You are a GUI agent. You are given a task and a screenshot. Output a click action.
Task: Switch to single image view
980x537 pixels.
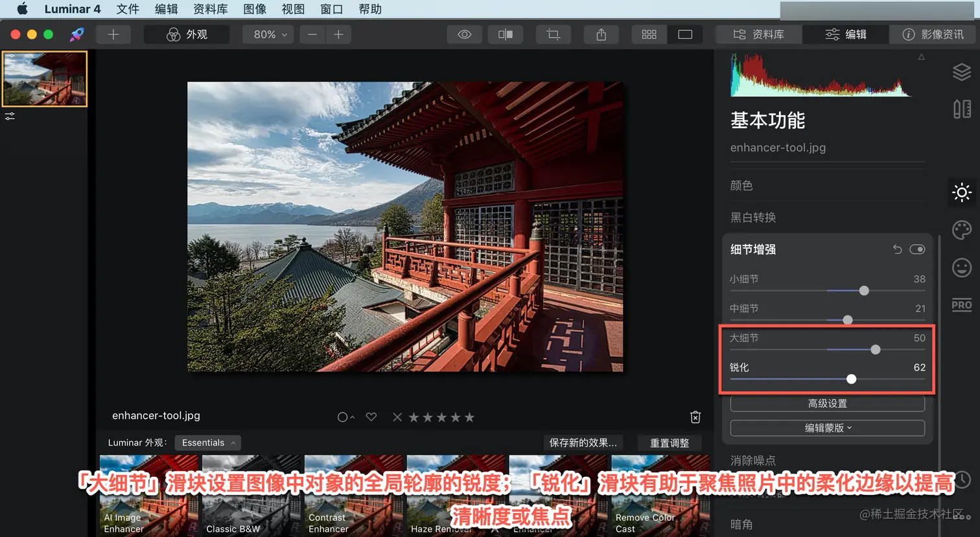(685, 34)
